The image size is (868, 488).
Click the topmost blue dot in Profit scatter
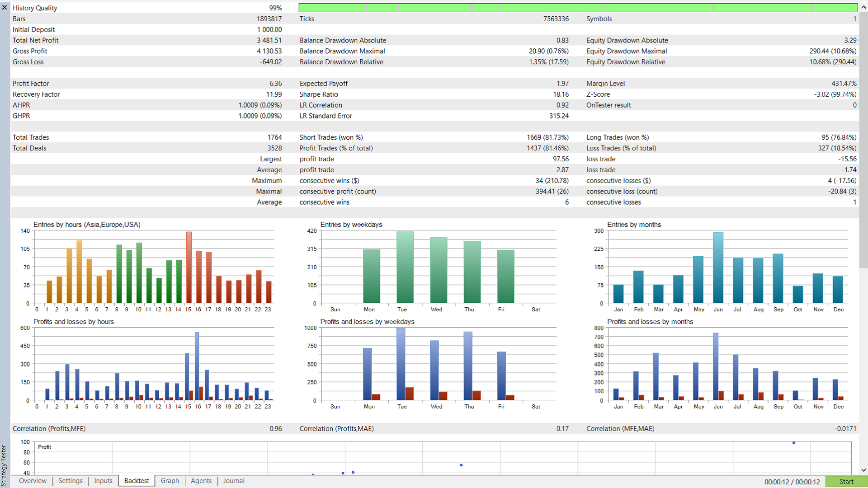coord(794,443)
